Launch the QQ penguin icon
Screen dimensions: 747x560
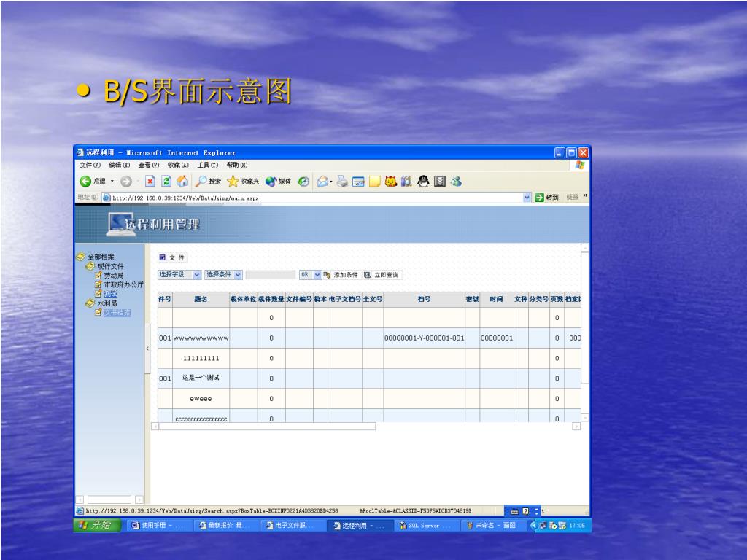(x=423, y=182)
